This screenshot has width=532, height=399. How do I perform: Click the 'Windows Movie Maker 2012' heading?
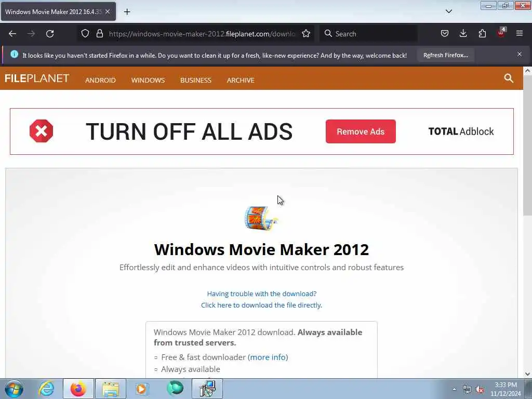tap(261, 249)
